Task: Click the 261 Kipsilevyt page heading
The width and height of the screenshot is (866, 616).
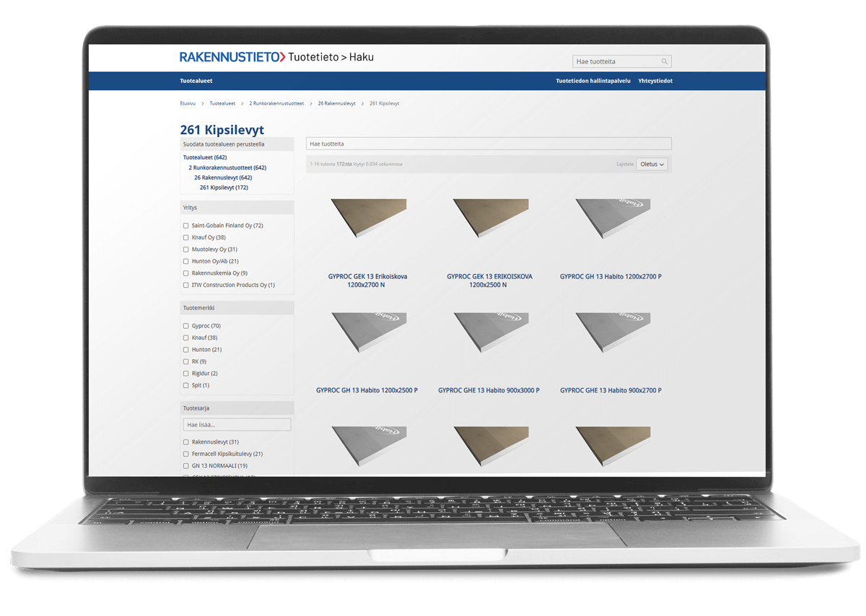Action: coord(222,130)
